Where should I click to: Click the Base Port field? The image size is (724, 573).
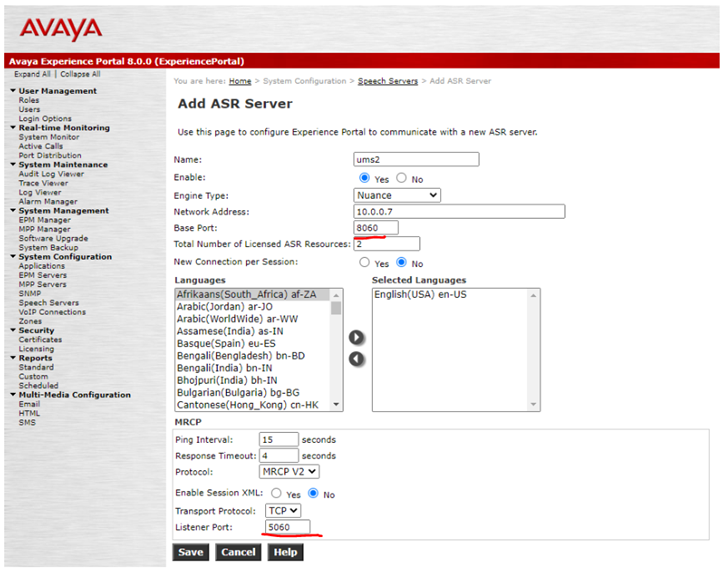pyautogui.click(x=376, y=228)
